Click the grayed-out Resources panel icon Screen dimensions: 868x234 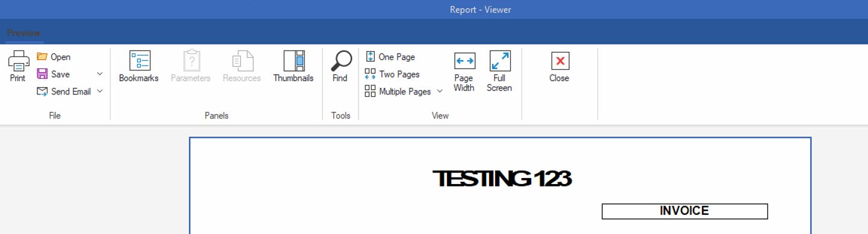click(x=242, y=61)
